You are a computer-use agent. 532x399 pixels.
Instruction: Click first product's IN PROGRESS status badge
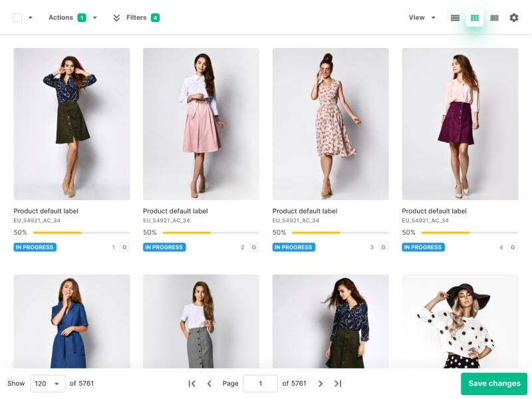pos(35,247)
